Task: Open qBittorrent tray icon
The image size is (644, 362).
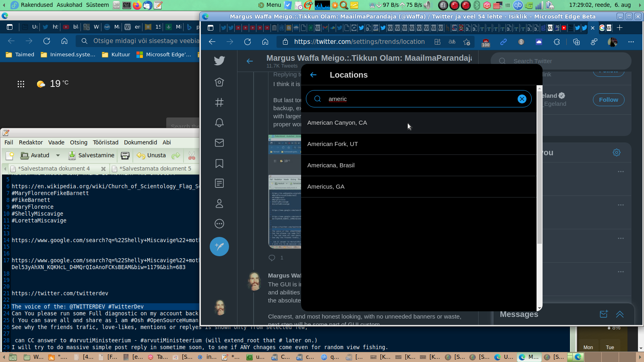Action: pos(518,5)
